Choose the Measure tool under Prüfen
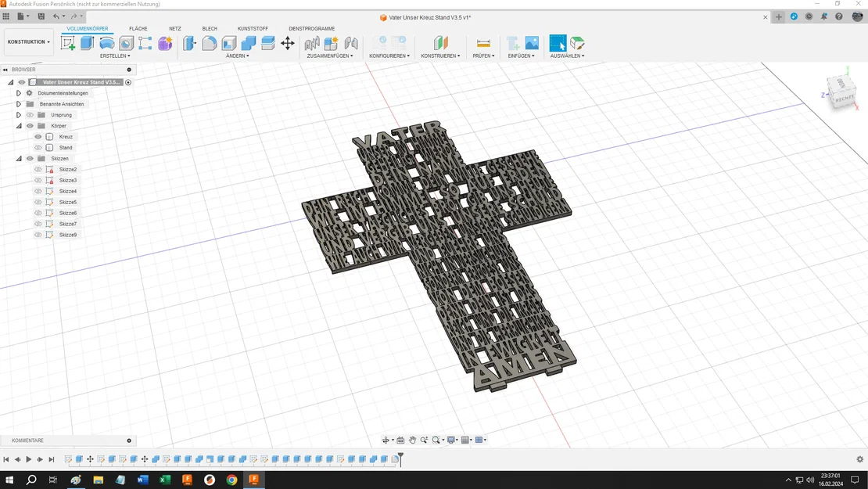The width and height of the screenshot is (868, 489). click(x=483, y=44)
